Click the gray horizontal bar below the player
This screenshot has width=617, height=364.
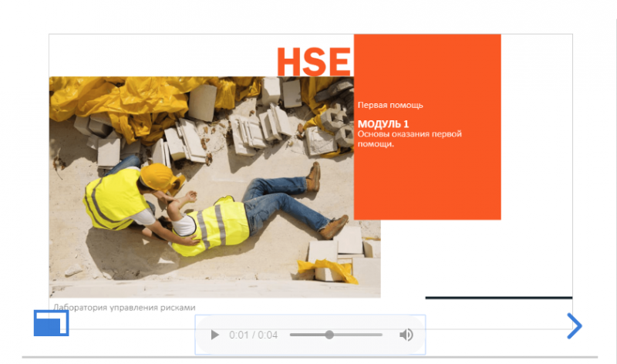click(308, 357)
